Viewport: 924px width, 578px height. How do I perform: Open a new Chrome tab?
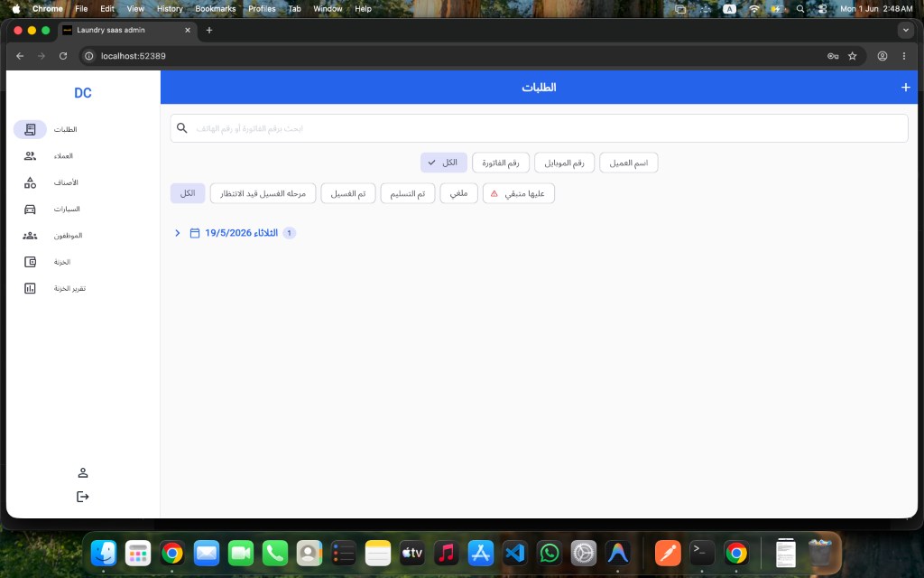pos(209,30)
